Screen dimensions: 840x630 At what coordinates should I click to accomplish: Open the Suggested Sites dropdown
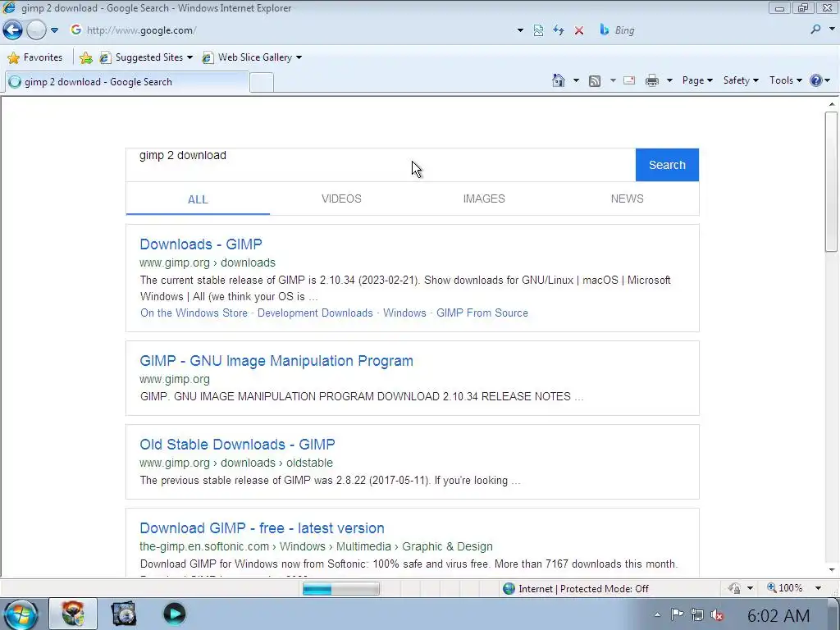click(146, 57)
